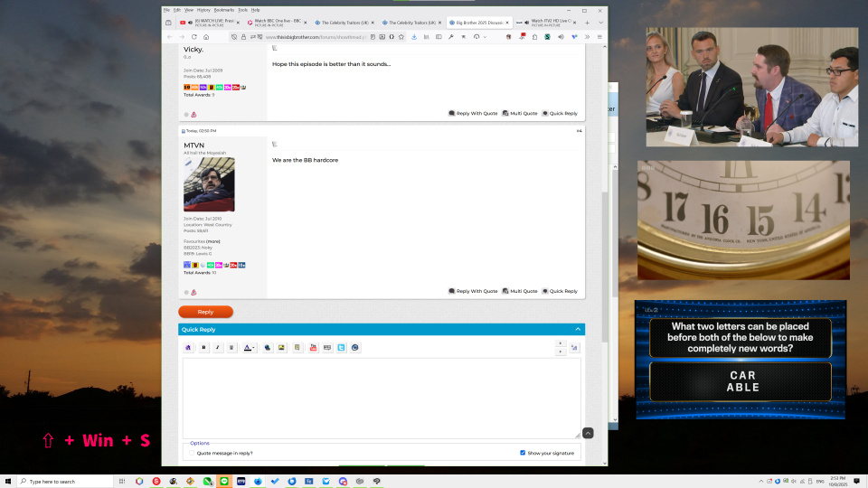The height and width of the screenshot is (488, 868).
Task: Open the MTVN username link
Action: pos(193,145)
